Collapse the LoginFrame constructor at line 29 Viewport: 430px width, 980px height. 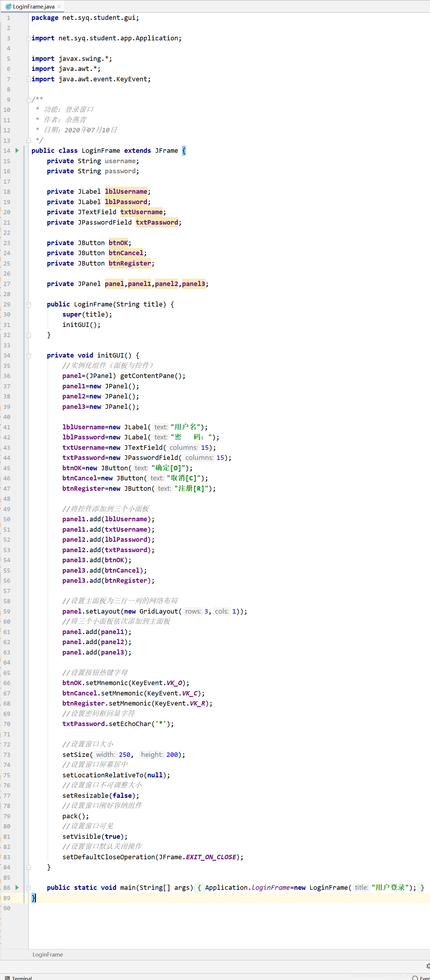pyautogui.click(x=29, y=304)
